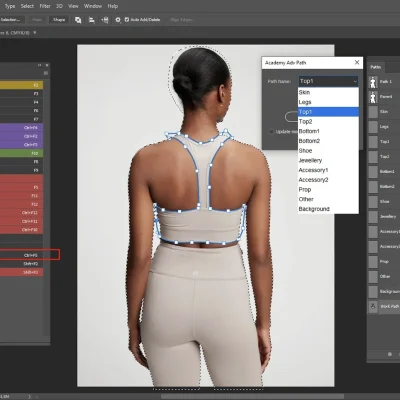Select the Work Path in Paths panel
The height and width of the screenshot is (400, 400).
pyautogui.click(x=384, y=306)
